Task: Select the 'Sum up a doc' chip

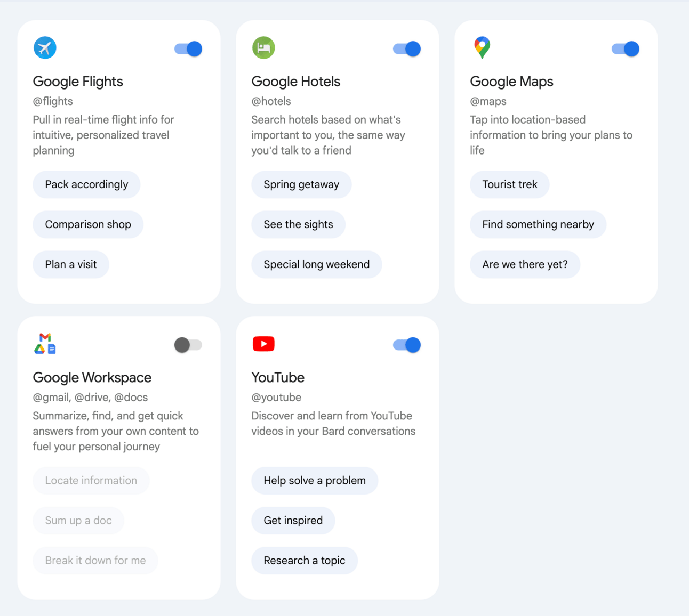Action: point(78,521)
